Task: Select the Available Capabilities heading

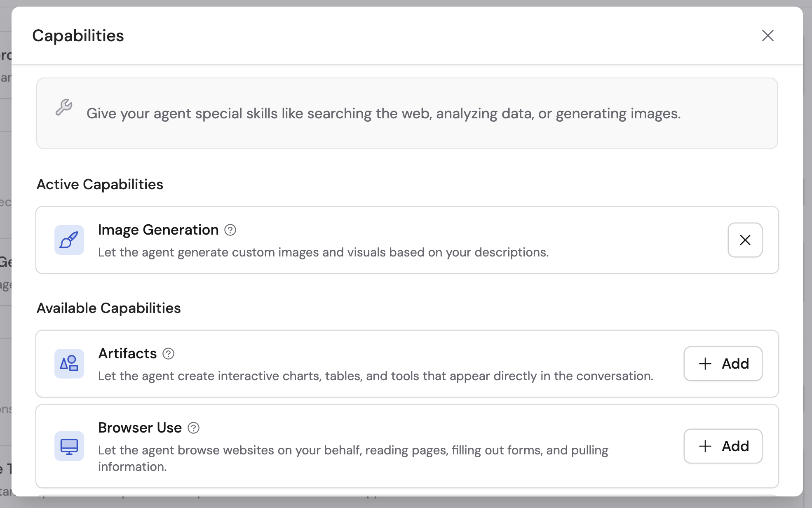Action: click(109, 308)
